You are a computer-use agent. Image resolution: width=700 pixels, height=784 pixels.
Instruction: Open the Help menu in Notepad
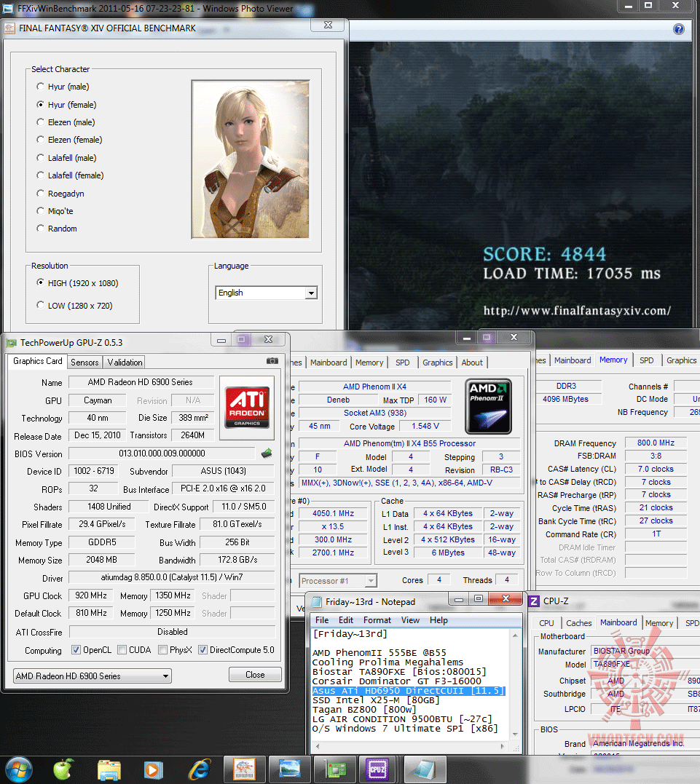tap(439, 620)
